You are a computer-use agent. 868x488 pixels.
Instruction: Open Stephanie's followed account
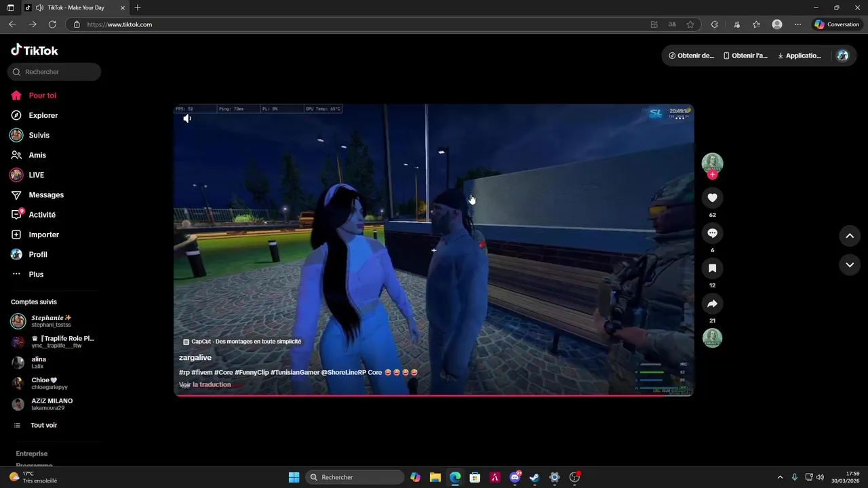pos(52,321)
